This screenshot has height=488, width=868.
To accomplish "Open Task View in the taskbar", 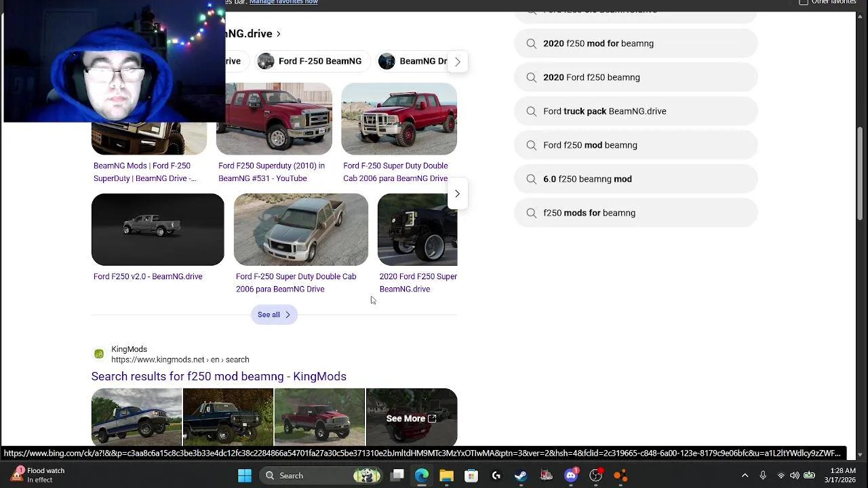I will (397, 476).
